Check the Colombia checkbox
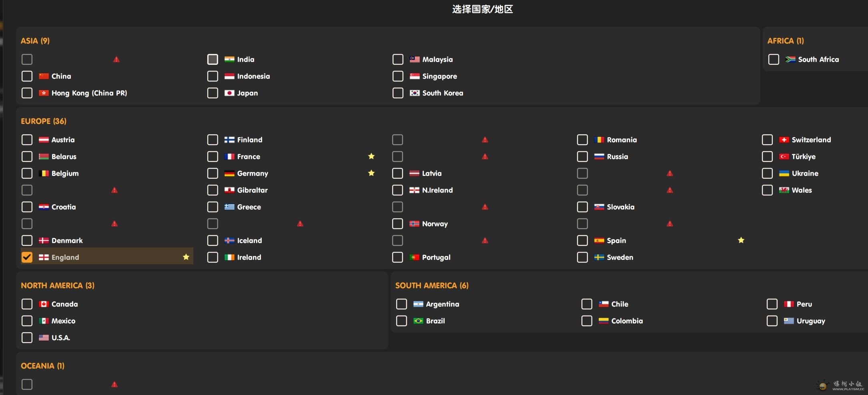868x395 pixels. 587,321
